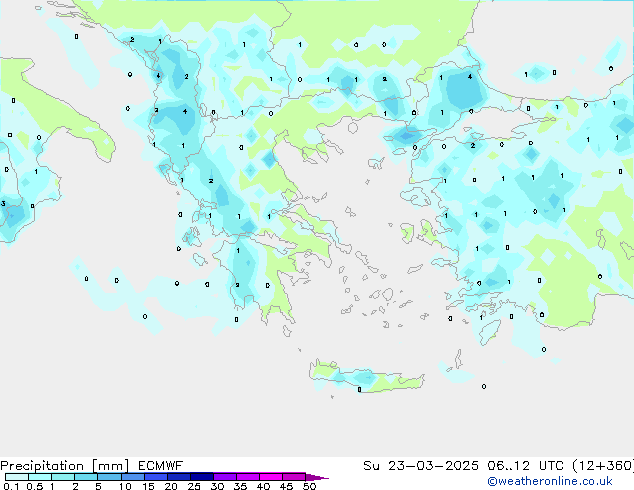This screenshot has width=634, height=490.
Task: Click the 30 legend scale label
Action: (x=217, y=486)
